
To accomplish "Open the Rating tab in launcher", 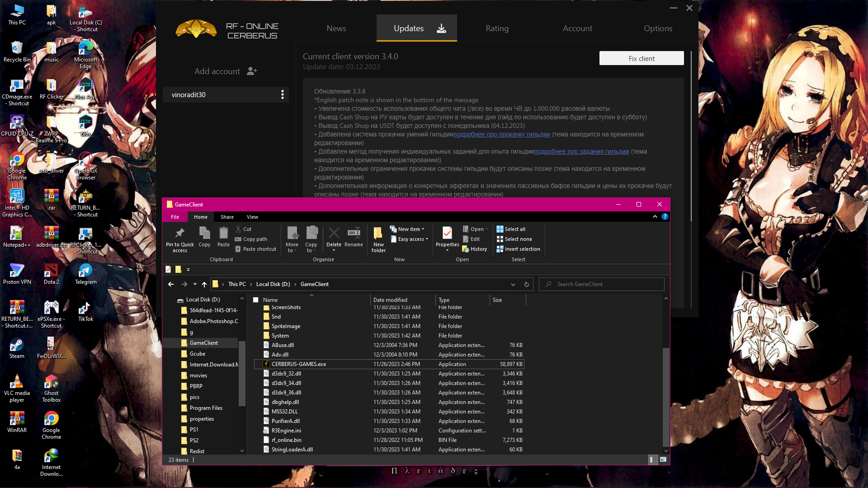I will (497, 28).
